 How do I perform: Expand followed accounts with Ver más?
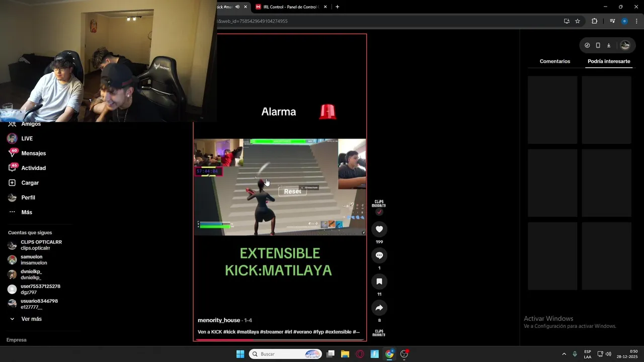tap(31, 319)
